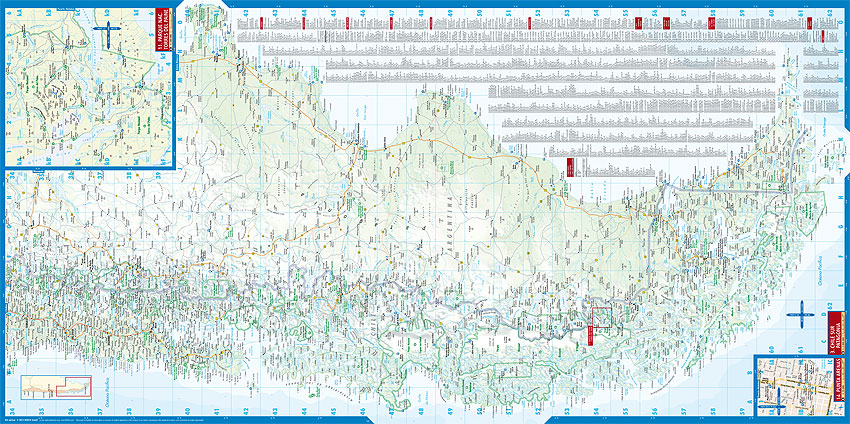850x424 pixels.
Task: Select the red Parque Nac. Torres del Paine title
Action: [165, 32]
